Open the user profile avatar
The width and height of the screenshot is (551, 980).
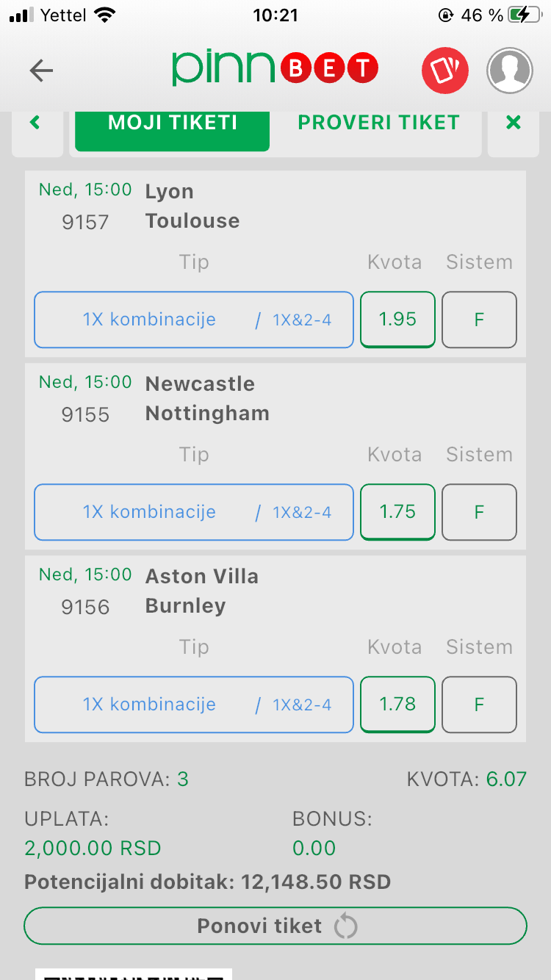(x=509, y=71)
